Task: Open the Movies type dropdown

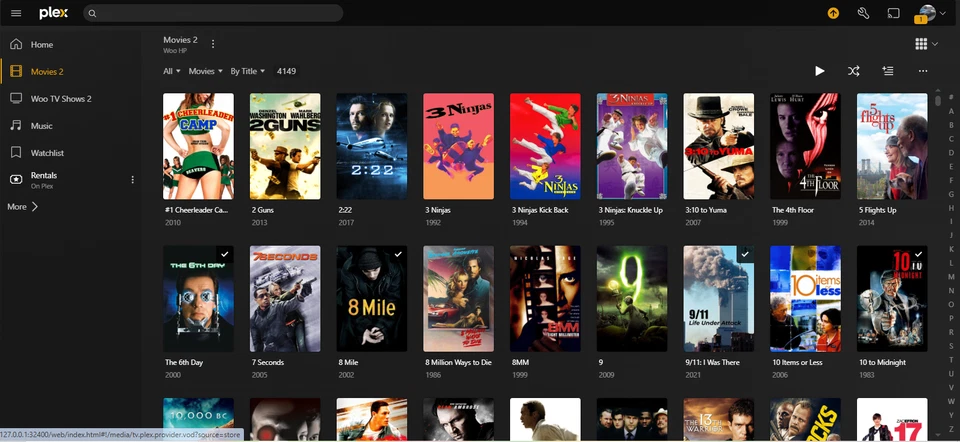Action: [205, 71]
